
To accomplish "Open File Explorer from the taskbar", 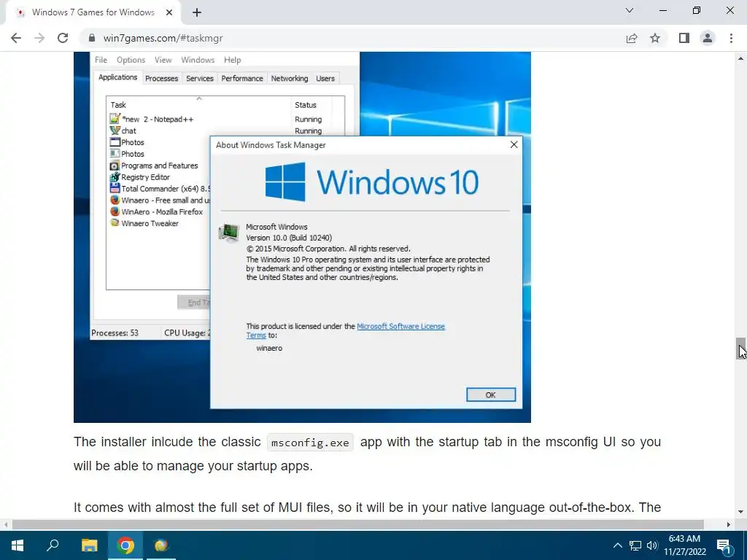I will [89, 545].
